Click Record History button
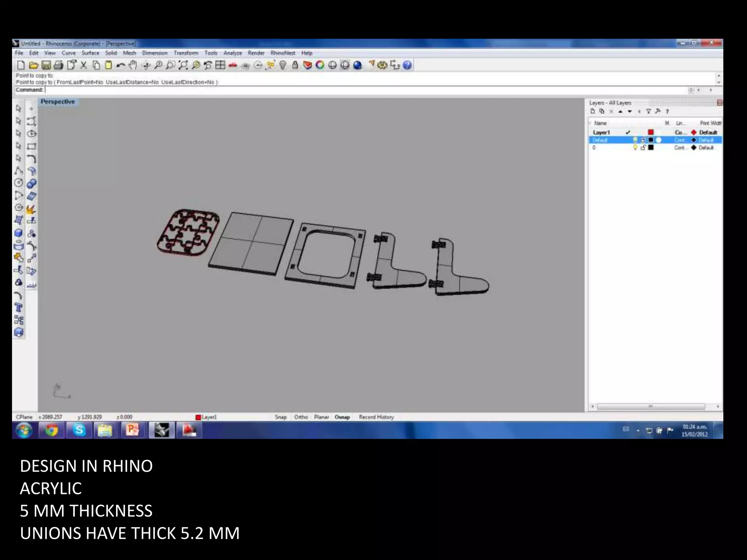Screen dimensions: 747x560 pyautogui.click(x=376, y=417)
